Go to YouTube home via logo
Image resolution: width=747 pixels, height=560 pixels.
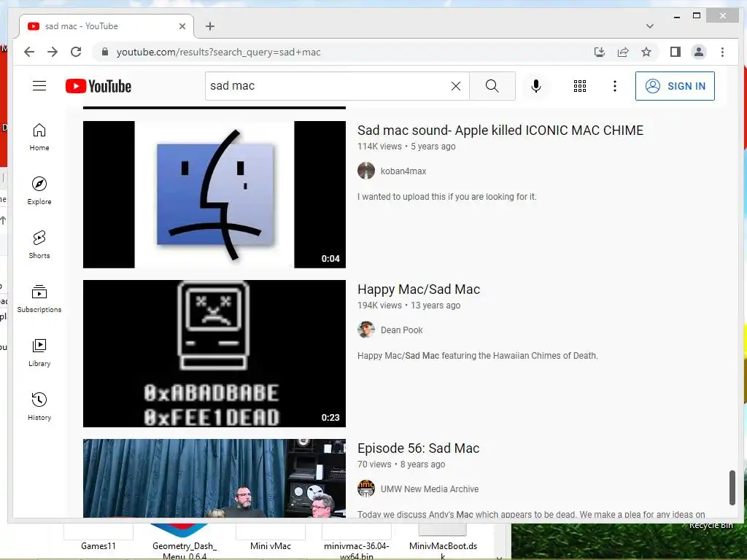(x=98, y=86)
